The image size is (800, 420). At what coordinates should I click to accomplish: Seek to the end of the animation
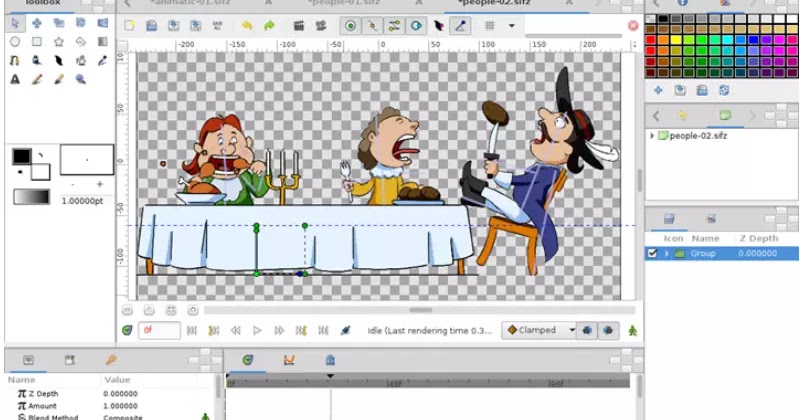(323, 331)
